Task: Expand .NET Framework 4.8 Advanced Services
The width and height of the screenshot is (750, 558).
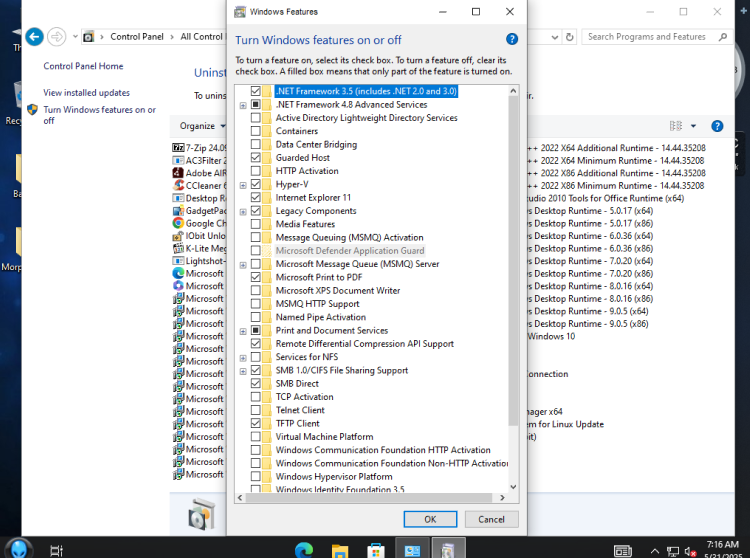Action: (243, 105)
